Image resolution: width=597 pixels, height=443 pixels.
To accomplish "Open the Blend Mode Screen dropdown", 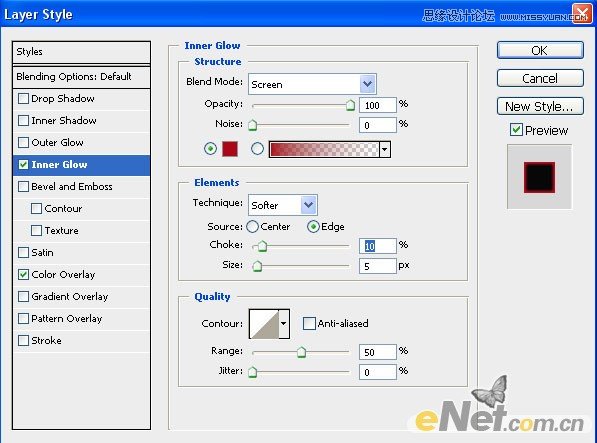I will pos(312,84).
